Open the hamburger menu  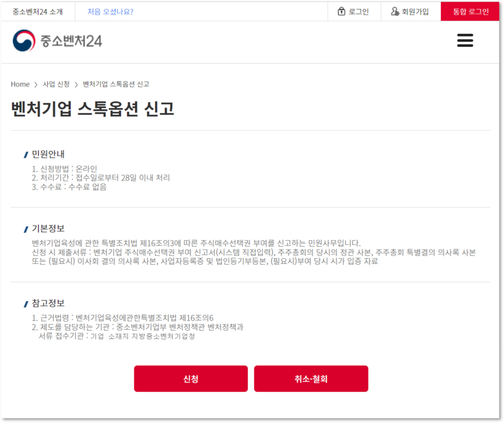point(465,40)
